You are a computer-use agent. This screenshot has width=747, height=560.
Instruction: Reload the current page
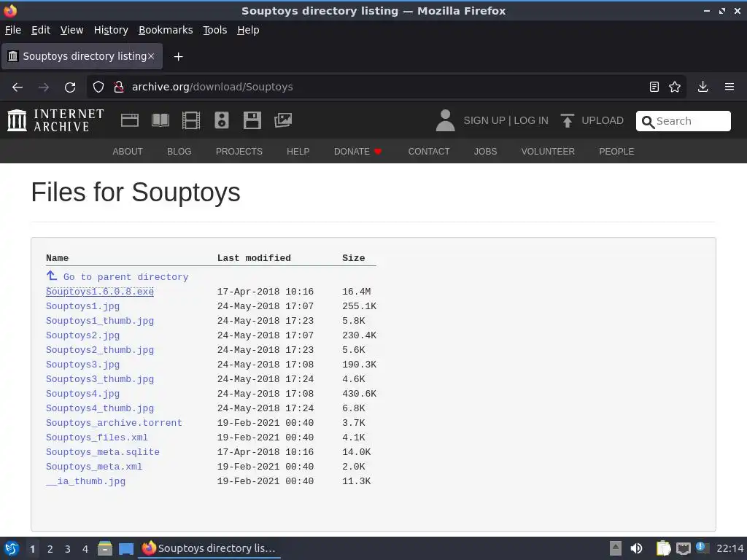70,87
